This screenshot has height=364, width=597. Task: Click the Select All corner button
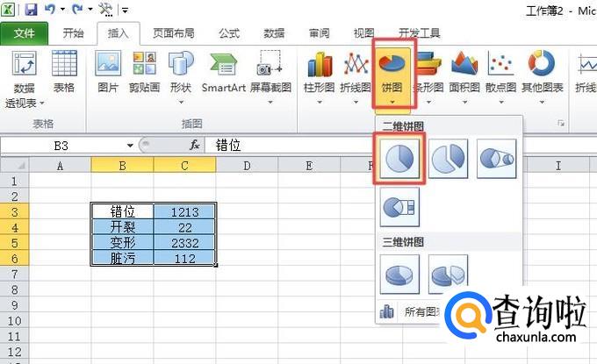click(14, 166)
